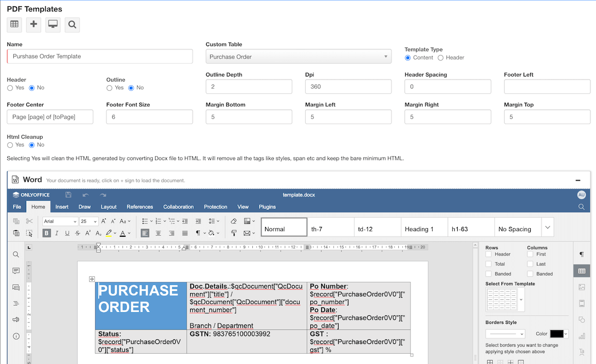The width and height of the screenshot is (596, 364).
Task: Check the Total rows checkbox
Action: (x=489, y=264)
